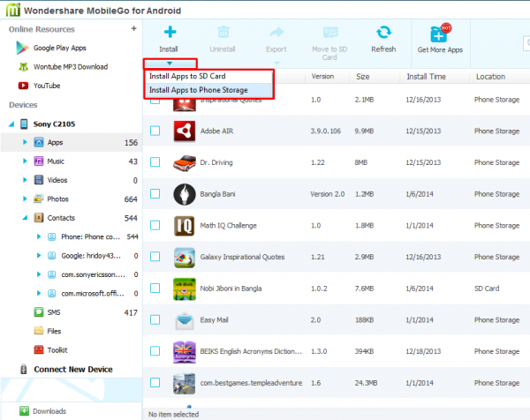Expand the com.sonyericsson contacts node
The width and height of the screenshot is (530, 420).
coord(39,274)
